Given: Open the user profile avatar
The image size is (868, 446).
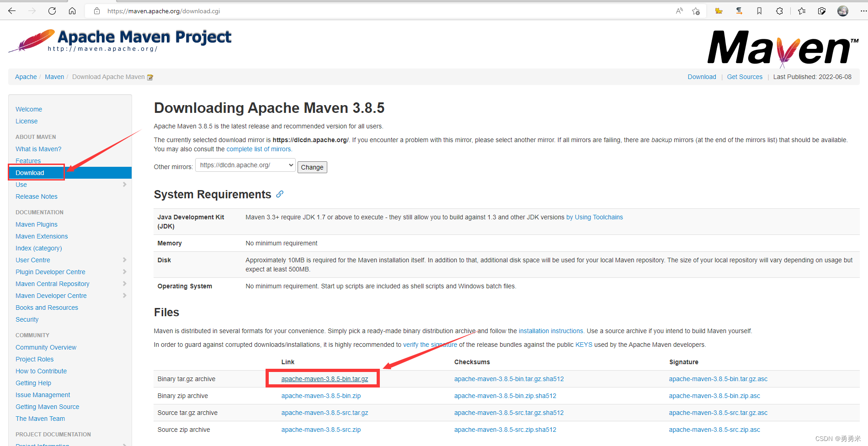Looking at the screenshot, I should (843, 11).
